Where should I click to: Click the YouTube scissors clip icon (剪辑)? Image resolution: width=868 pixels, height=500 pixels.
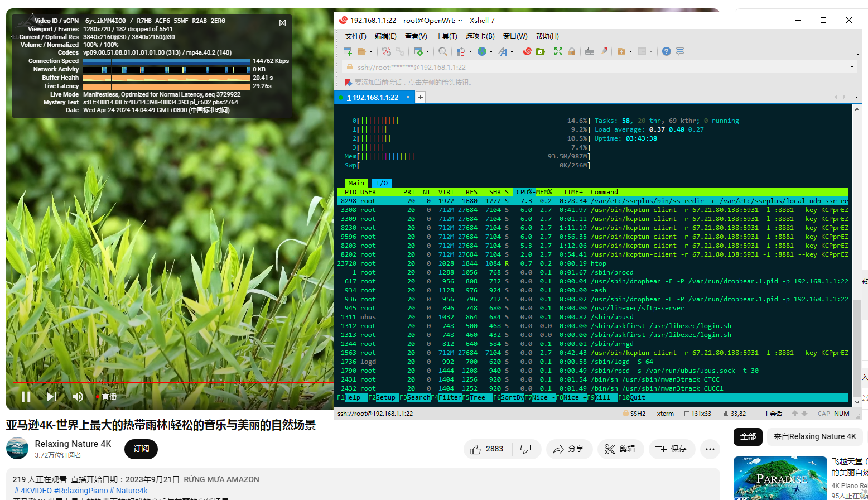coord(620,449)
